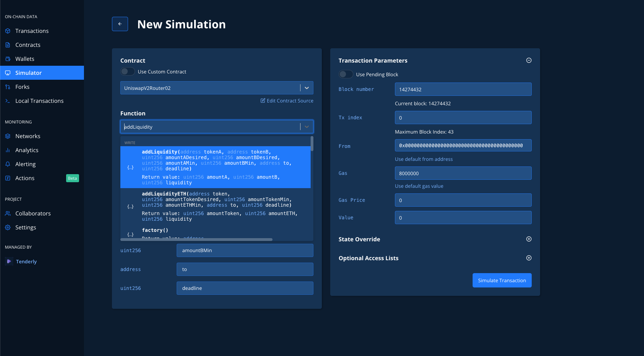The image size is (644, 356).
Task: Focus the Gas Price input field
Action: click(x=463, y=200)
